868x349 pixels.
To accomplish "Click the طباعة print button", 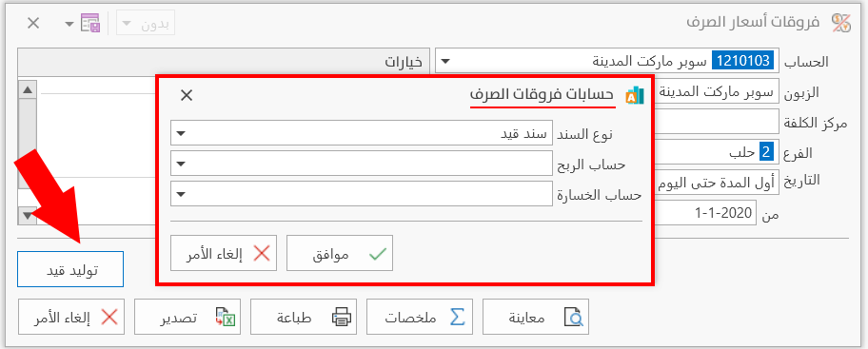I will point(303,317).
